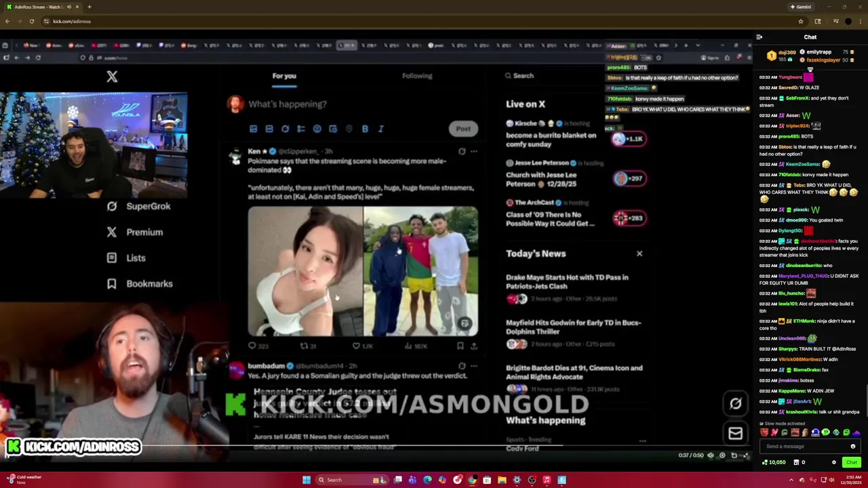
Task: Open the clock showing 2:32 AM
Action: tap(850, 480)
